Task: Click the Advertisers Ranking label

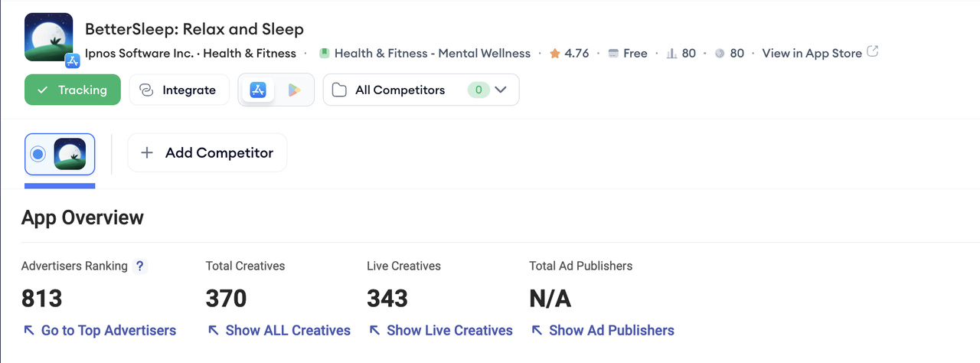Action: (74, 266)
